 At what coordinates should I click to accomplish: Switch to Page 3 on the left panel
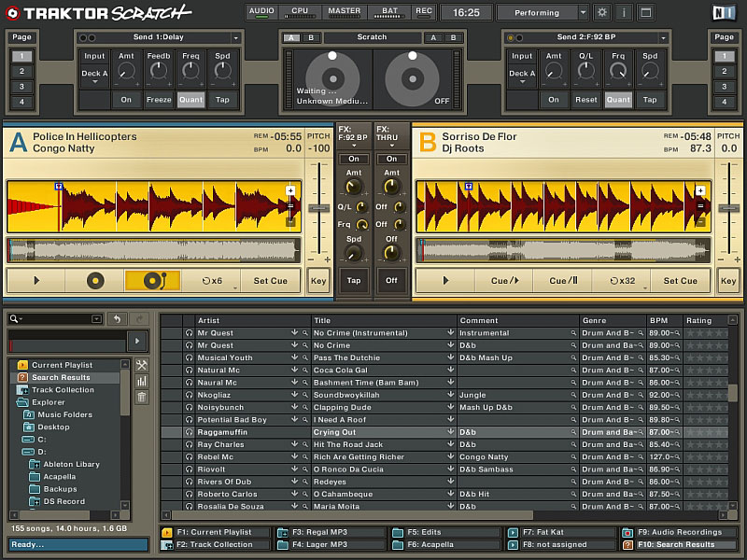point(21,87)
